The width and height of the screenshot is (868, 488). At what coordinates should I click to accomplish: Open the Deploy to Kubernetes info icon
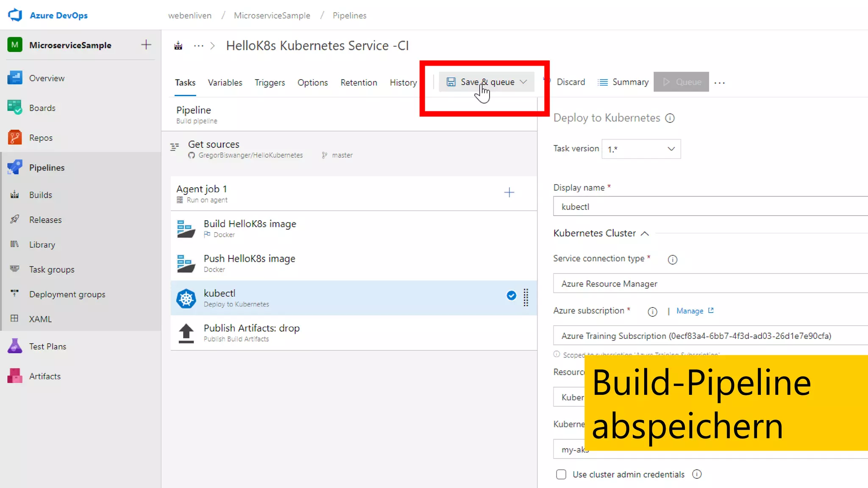point(670,118)
